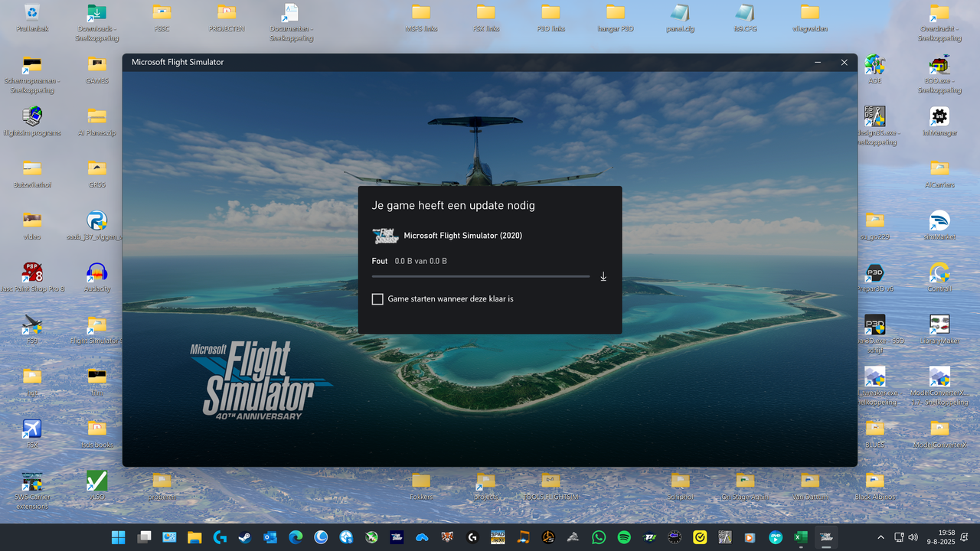This screenshot has width=980, height=551.
Task: Open Excel from the taskbar
Action: click(x=801, y=537)
